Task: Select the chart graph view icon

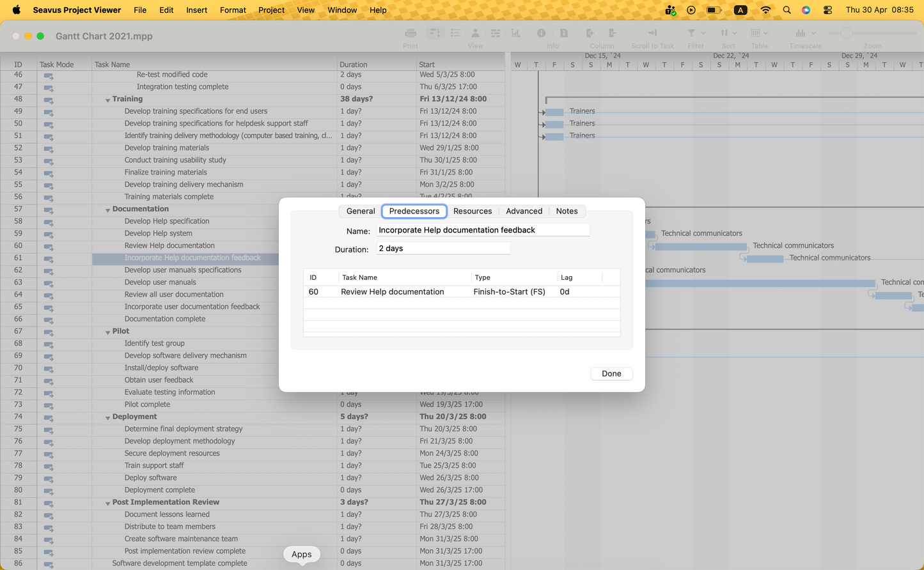Action: pyautogui.click(x=515, y=33)
